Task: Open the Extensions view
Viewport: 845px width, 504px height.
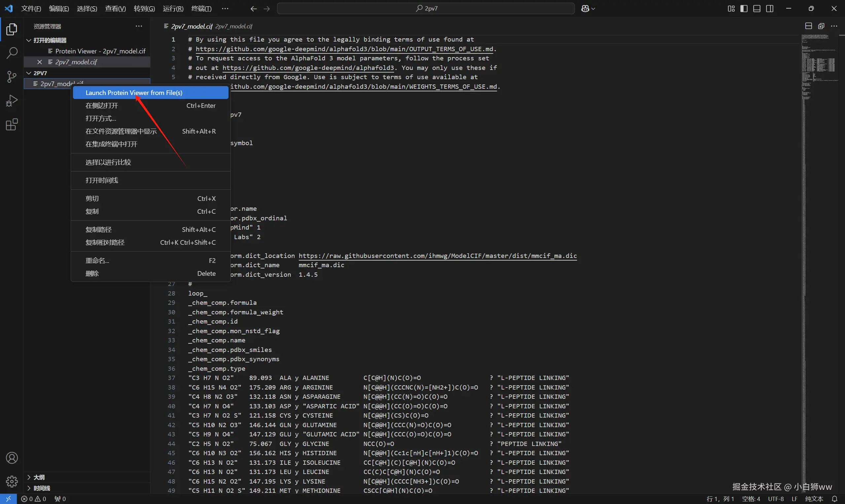Action: (12, 125)
